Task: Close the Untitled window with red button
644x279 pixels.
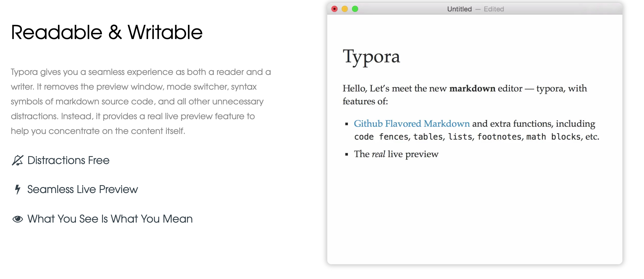Action: pos(334,9)
